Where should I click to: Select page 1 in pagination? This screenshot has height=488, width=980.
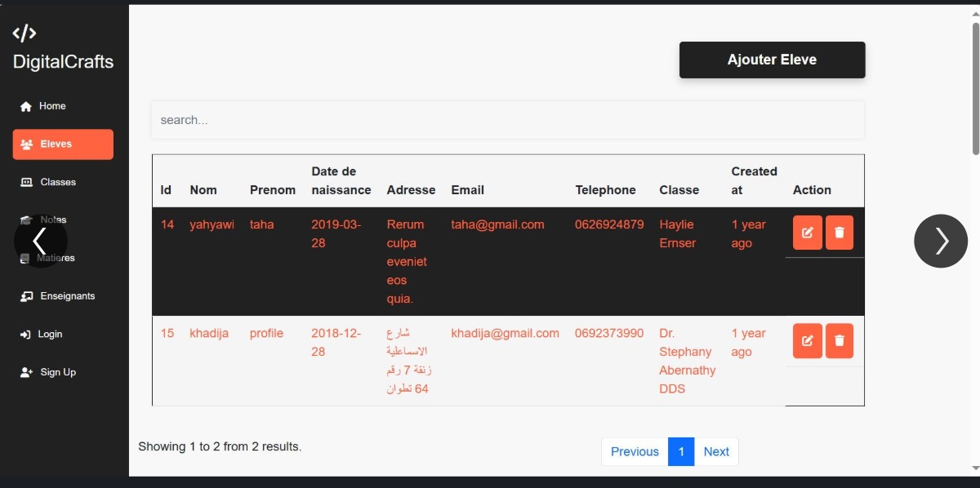point(681,451)
